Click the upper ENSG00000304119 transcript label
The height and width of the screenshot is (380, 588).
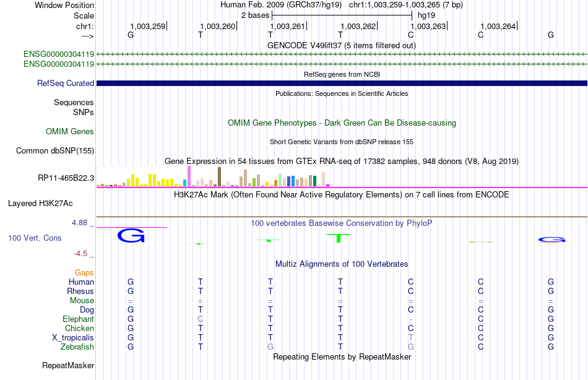59,54
